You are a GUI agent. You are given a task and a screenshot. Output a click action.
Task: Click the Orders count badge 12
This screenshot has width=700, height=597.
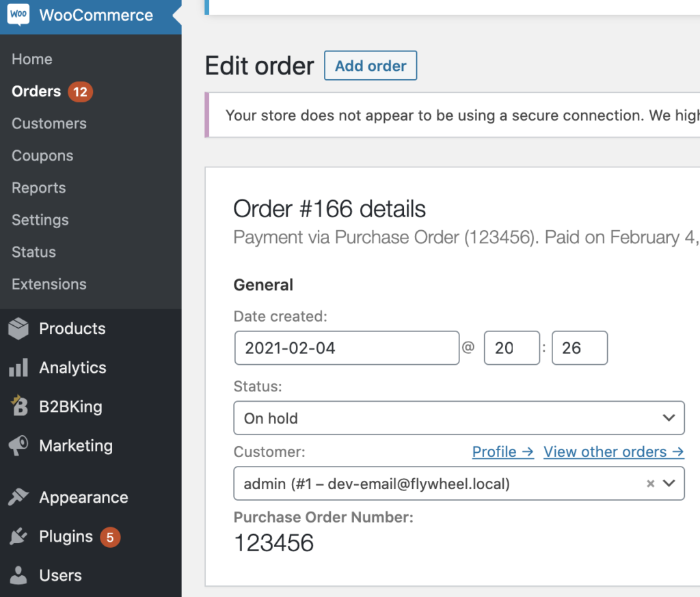point(81,92)
